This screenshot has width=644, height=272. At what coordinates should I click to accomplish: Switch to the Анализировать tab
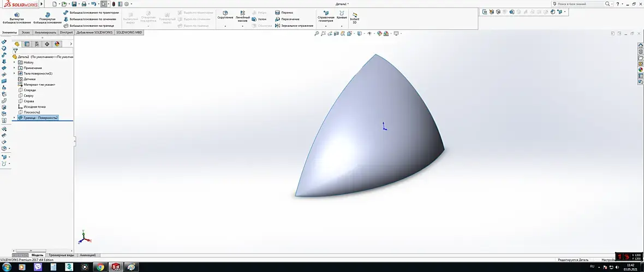pos(46,32)
